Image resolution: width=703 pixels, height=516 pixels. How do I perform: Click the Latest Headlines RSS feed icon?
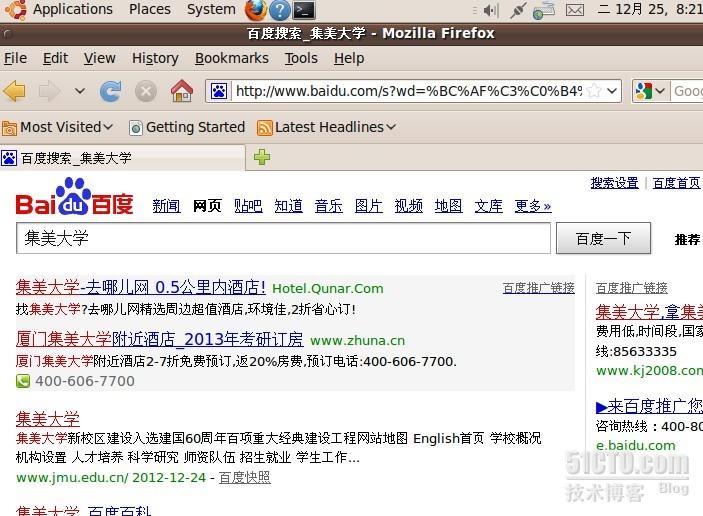[265, 128]
